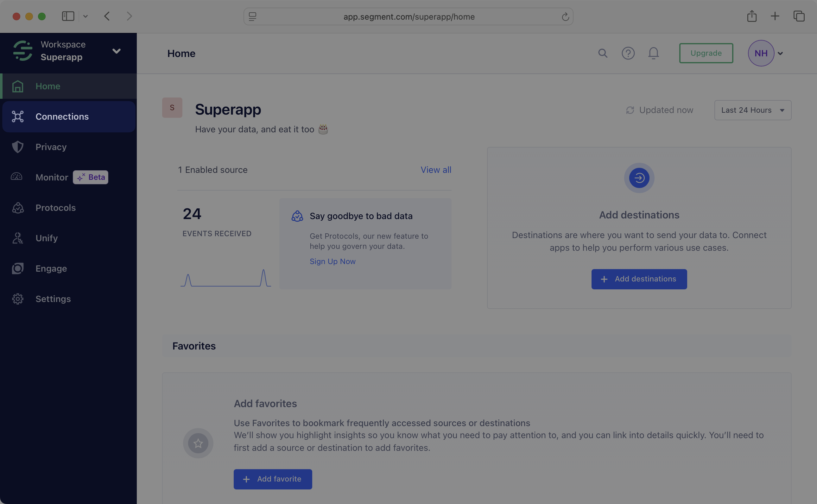This screenshot has height=504, width=817.
Task: Go to Protocols in the sidebar
Action: click(55, 208)
